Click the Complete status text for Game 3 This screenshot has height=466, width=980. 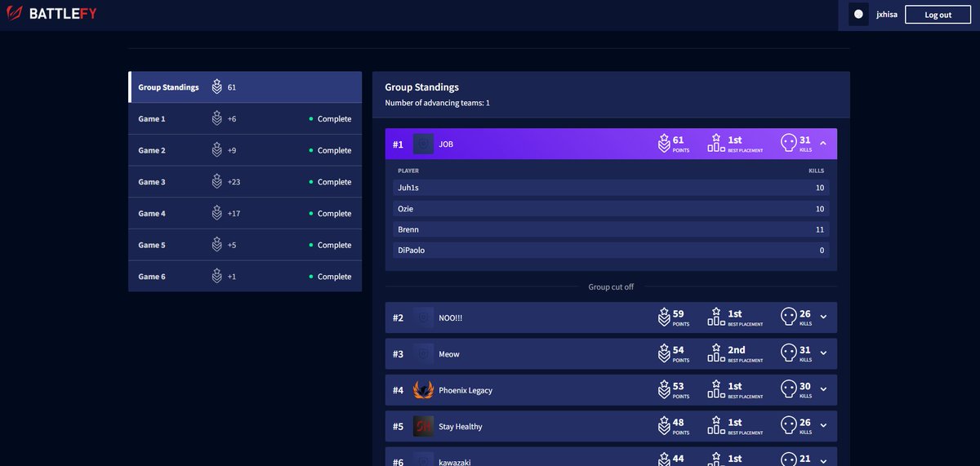tap(334, 182)
